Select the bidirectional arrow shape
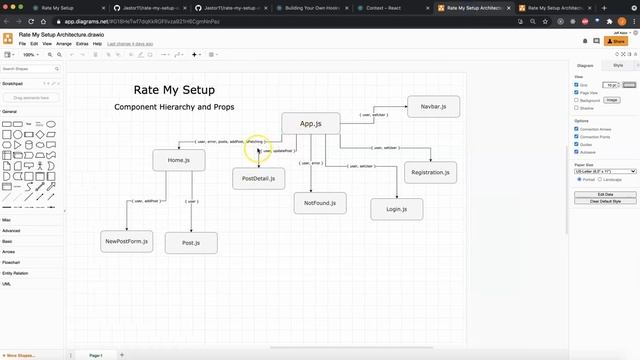640x360 pixels. (40, 187)
